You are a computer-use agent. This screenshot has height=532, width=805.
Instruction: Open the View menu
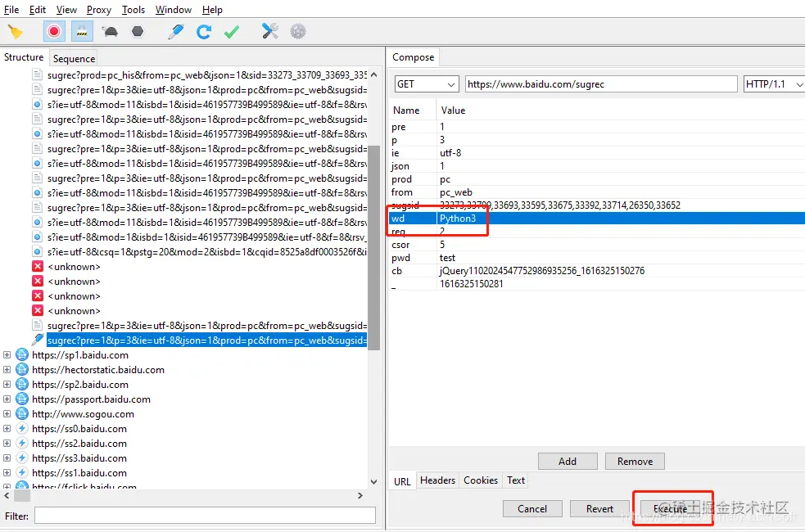(66, 10)
